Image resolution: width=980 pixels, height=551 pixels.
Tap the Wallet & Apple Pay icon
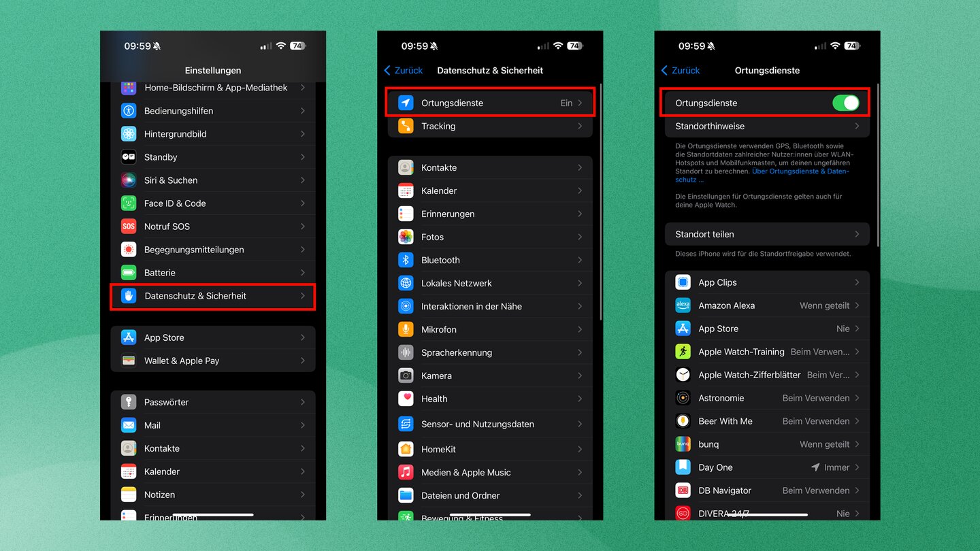(129, 361)
